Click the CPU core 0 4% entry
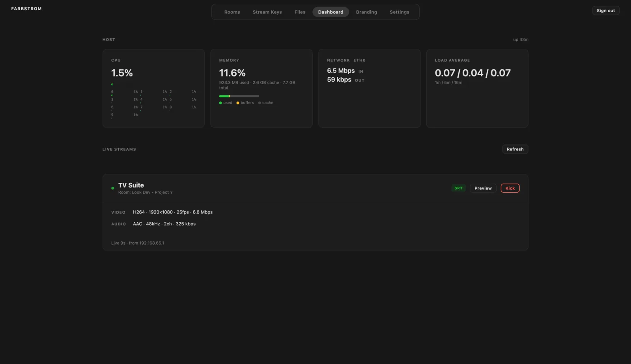 (x=124, y=92)
